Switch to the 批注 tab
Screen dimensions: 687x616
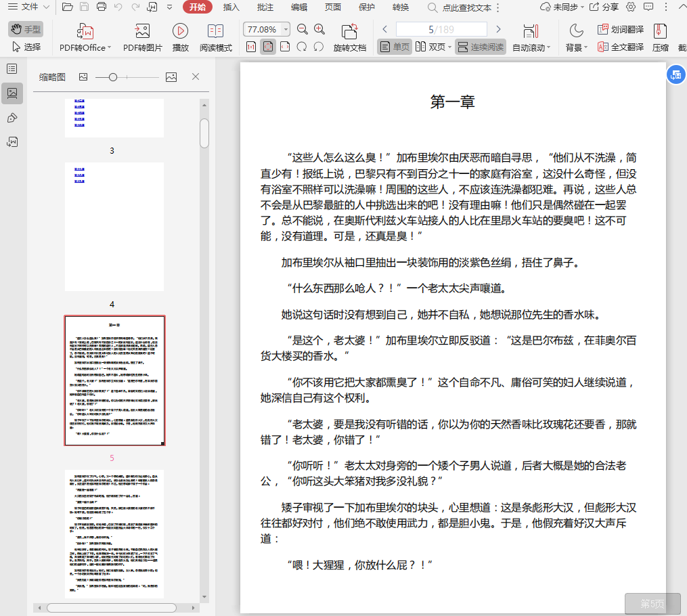[x=265, y=7]
